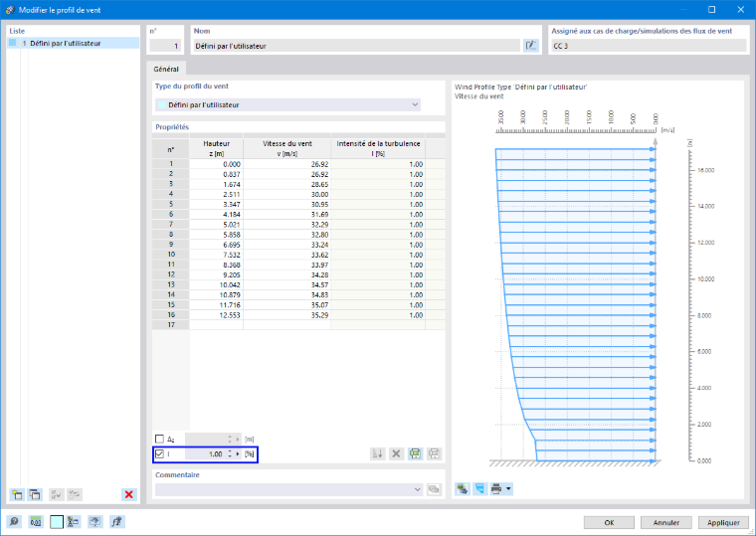Click row header number 10
Screen dimensions: 756x536
click(171, 255)
